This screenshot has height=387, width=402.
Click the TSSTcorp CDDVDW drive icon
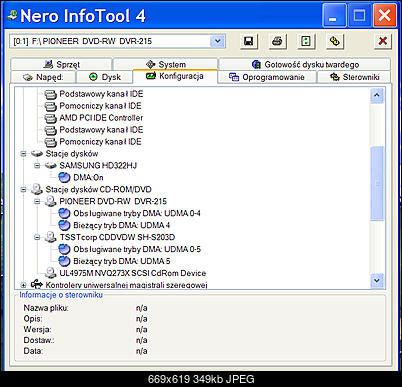point(51,237)
